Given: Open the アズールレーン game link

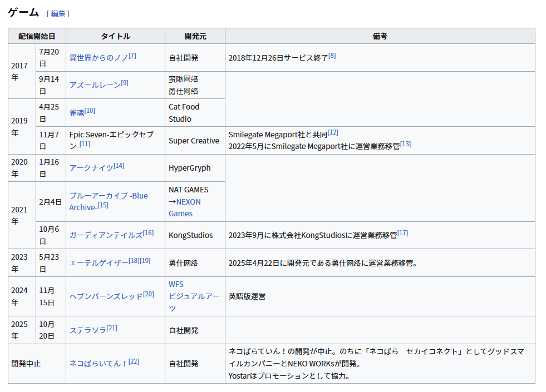Looking at the screenshot, I should [95, 85].
